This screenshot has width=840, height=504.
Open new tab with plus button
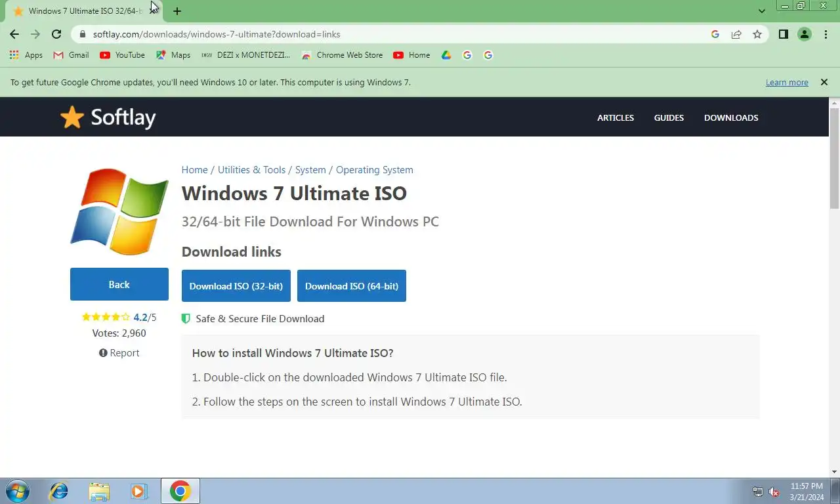coord(177,10)
